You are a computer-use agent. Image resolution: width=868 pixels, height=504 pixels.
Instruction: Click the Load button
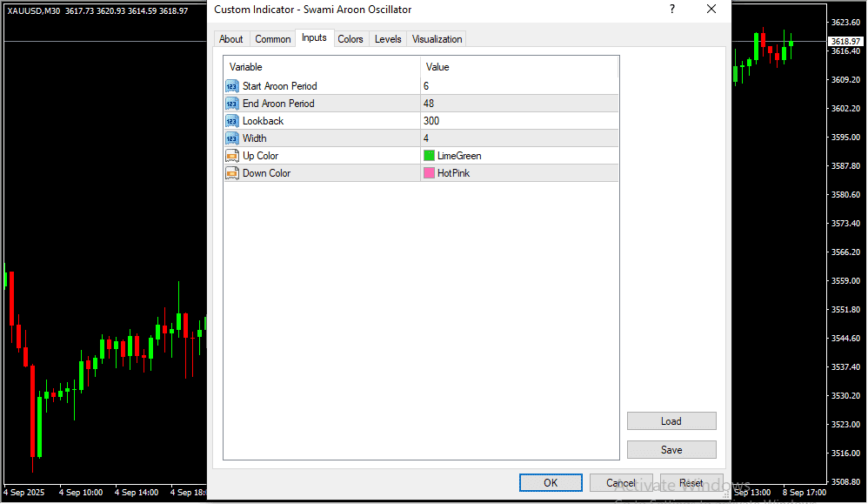point(671,421)
